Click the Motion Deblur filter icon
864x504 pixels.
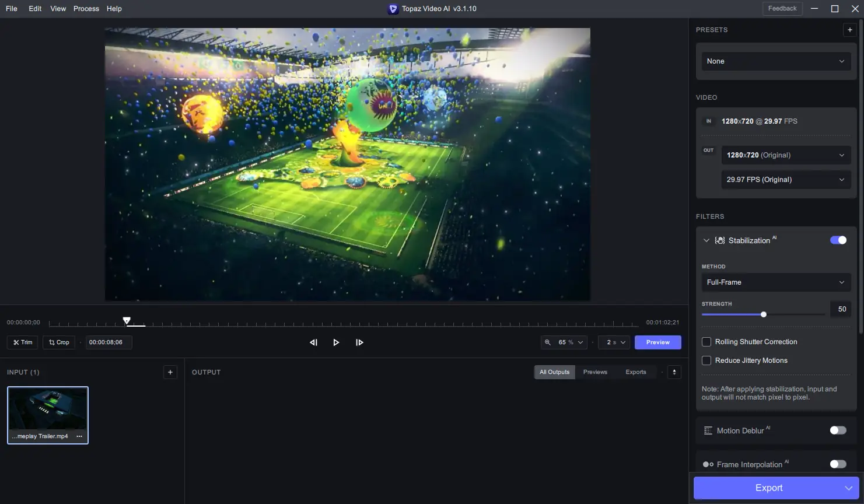point(708,430)
